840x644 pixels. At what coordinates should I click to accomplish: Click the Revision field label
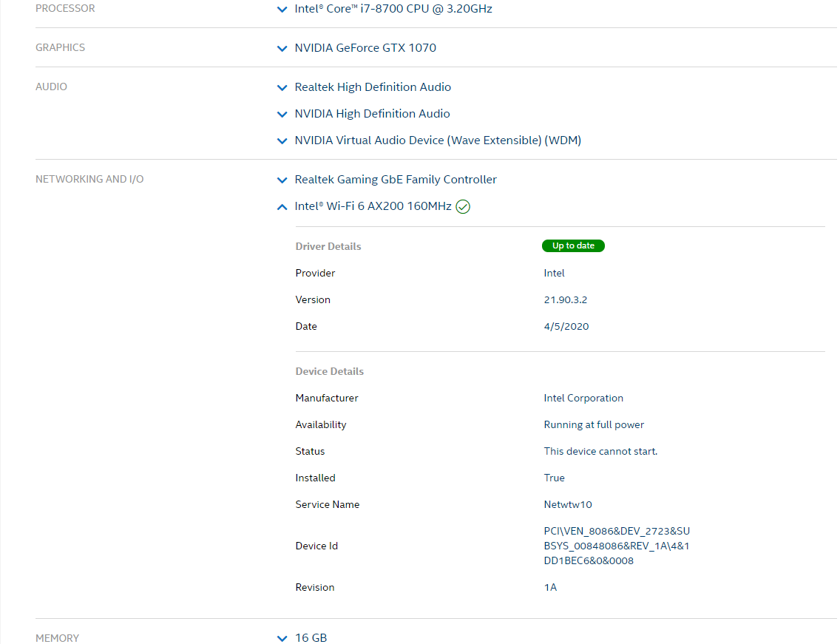pos(314,588)
